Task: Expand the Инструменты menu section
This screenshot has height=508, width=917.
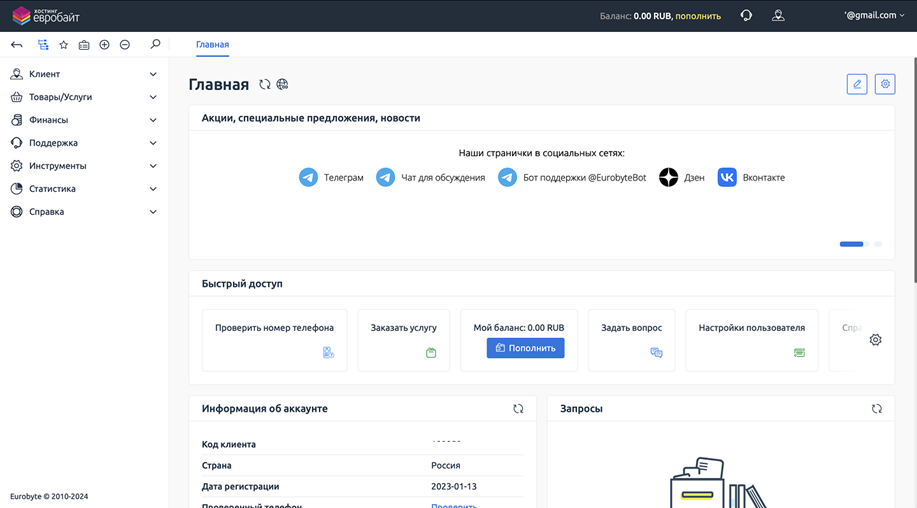Action: 84,166
